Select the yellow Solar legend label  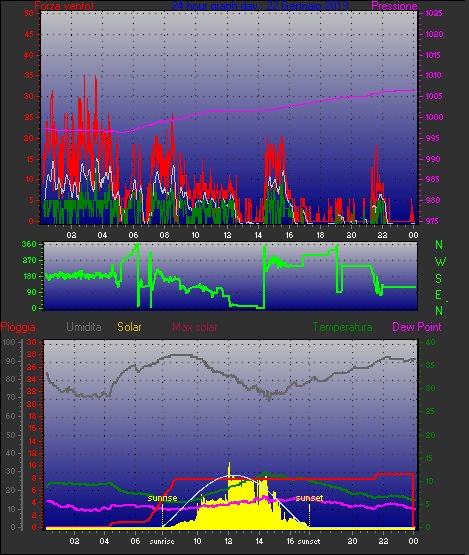click(x=129, y=327)
